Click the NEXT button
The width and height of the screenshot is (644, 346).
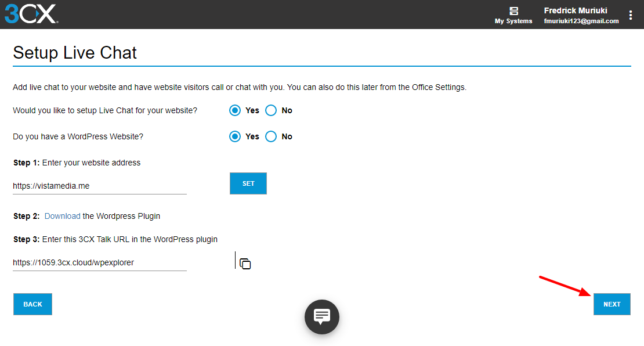tap(612, 304)
